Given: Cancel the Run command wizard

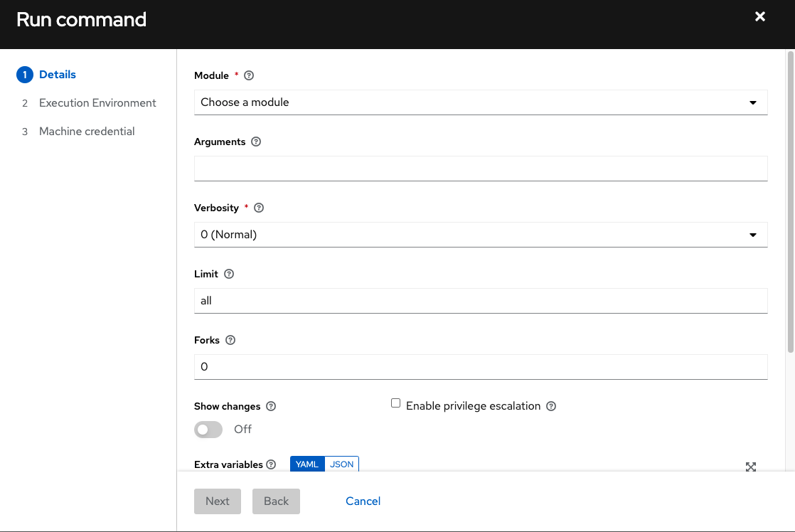Looking at the screenshot, I should [x=363, y=501].
